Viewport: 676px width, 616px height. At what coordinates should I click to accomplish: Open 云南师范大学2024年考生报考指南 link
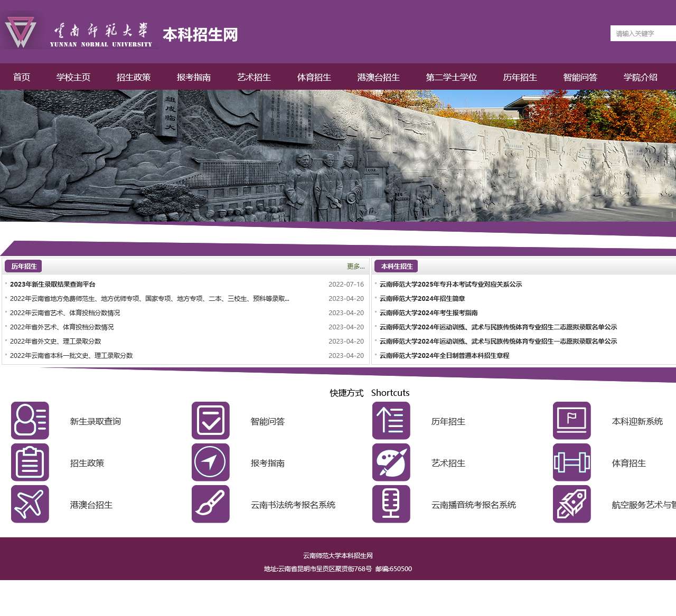point(428,312)
